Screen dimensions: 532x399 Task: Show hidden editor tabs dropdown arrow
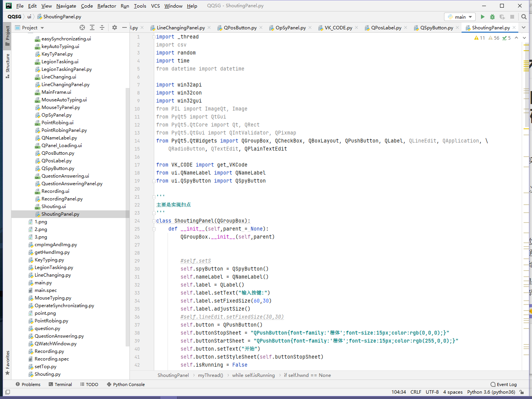(524, 27)
